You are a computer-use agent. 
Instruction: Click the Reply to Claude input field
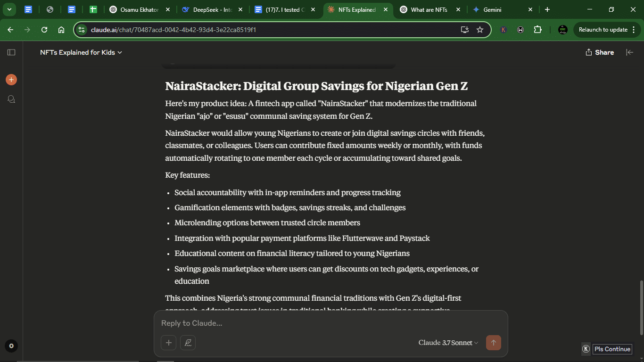pos(330,323)
